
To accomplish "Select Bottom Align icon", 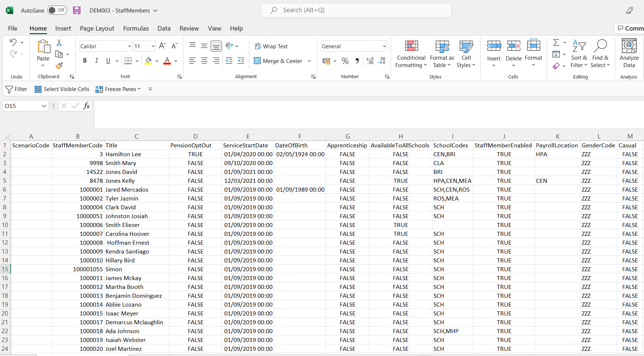I will click(216, 46).
